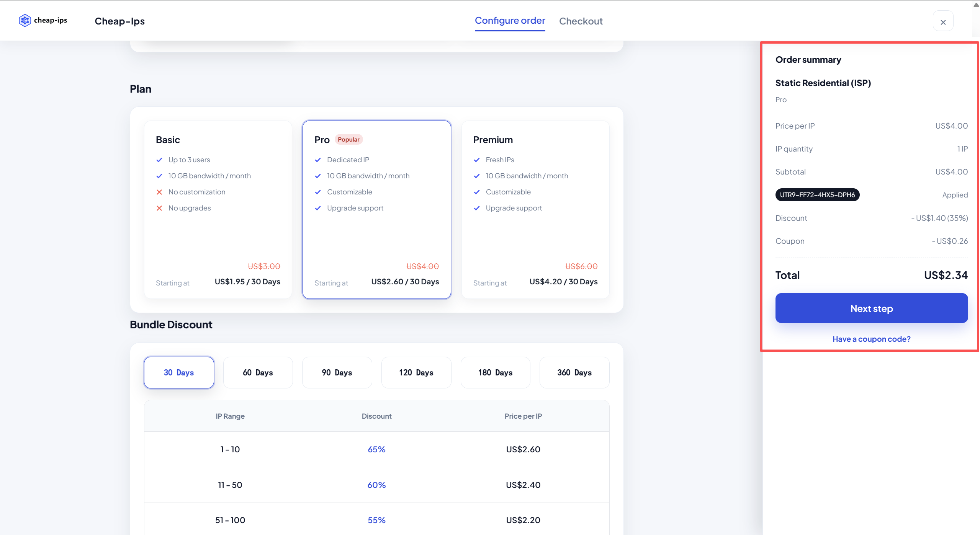
Task: Pick the 60 Days bundle option
Action: click(258, 372)
